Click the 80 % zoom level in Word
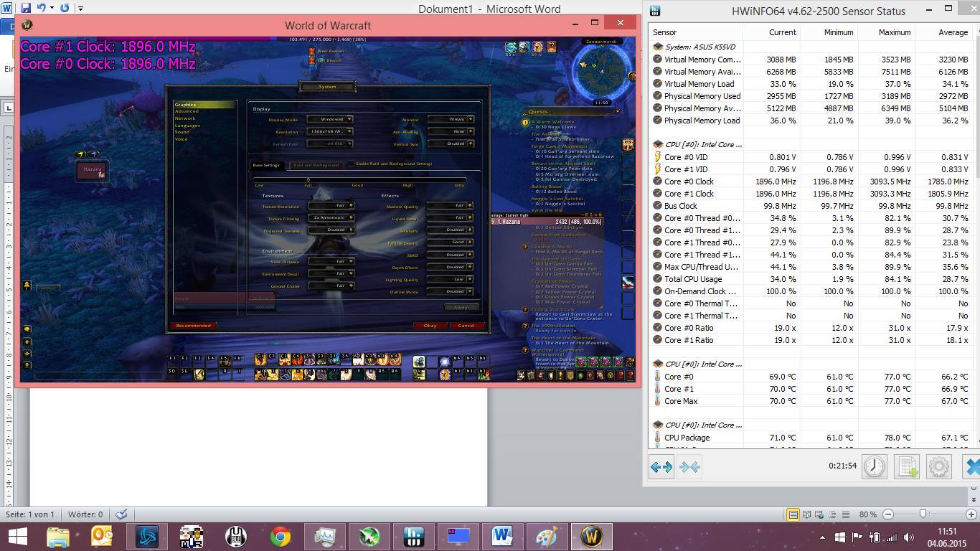The height and width of the screenshot is (551, 980). 868,514
